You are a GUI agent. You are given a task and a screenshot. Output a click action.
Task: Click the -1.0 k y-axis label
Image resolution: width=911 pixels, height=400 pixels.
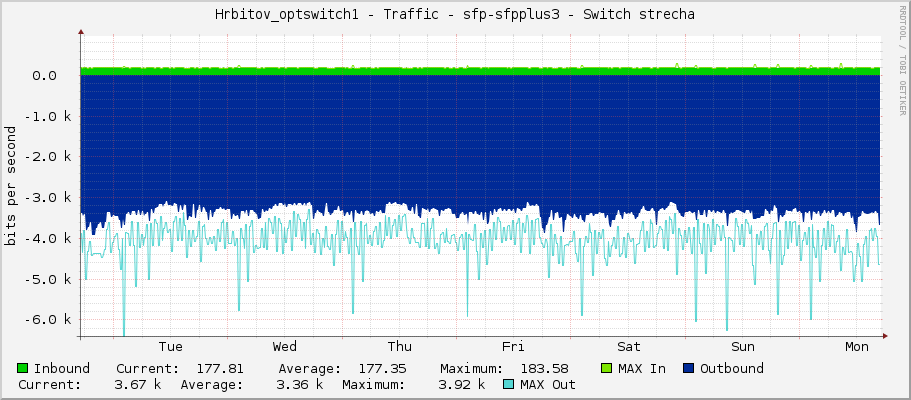click(48, 116)
